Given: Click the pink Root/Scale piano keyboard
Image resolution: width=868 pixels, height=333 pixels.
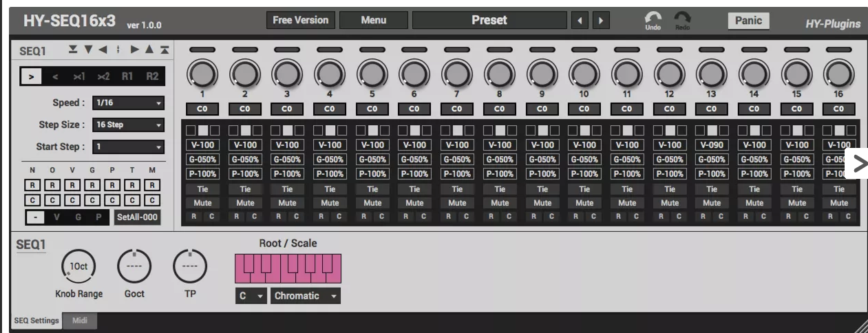Looking at the screenshot, I should point(288,268).
